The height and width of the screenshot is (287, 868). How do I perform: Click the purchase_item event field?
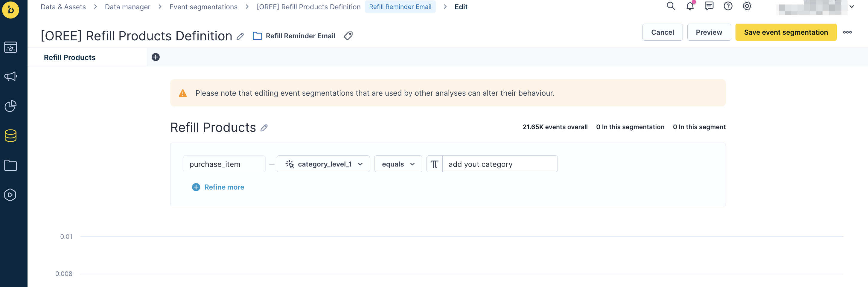click(224, 164)
